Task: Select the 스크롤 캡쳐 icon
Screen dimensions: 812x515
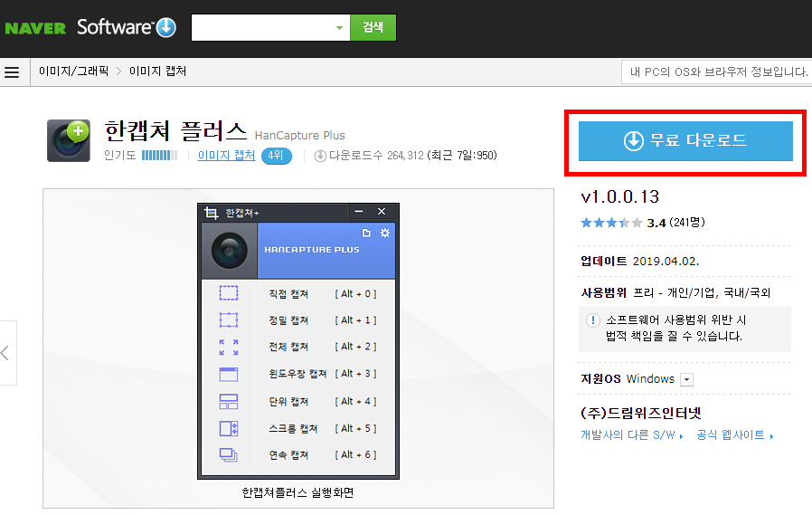Action: point(229,428)
